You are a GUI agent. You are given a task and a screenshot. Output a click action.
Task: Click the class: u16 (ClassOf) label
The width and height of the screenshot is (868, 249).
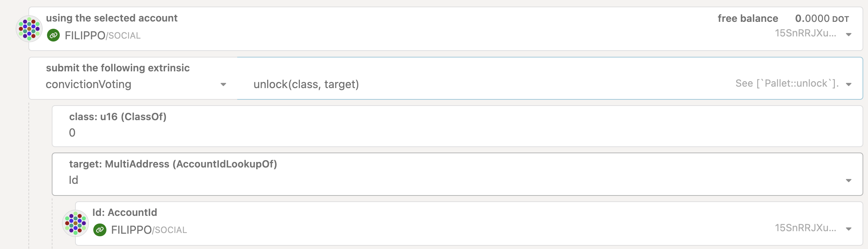coord(118,117)
